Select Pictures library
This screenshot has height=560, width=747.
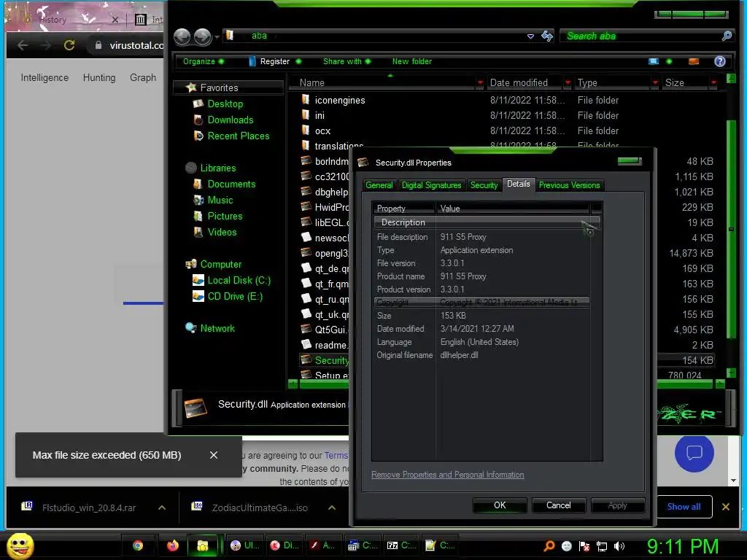(225, 216)
